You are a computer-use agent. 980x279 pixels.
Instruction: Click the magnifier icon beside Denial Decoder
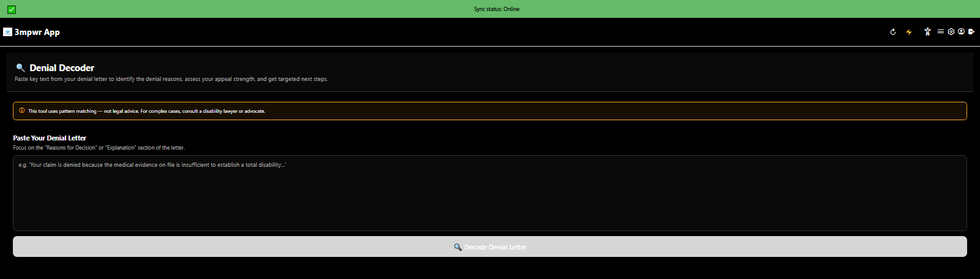click(20, 67)
